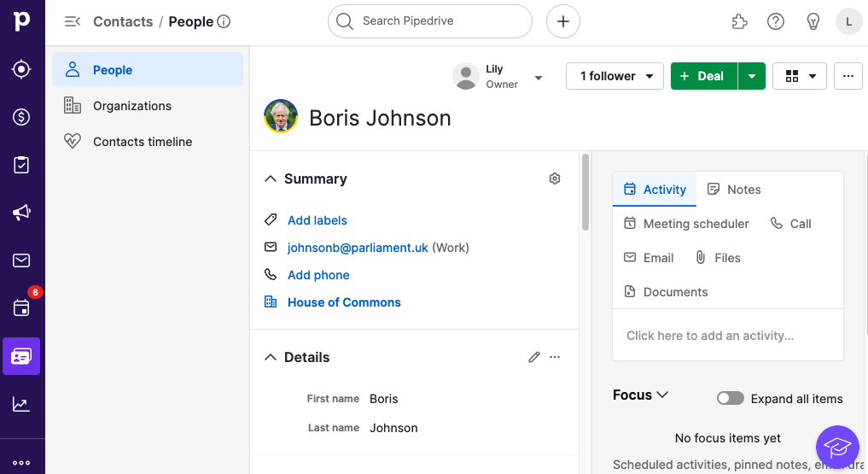Select People in contacts menu
The width and height of the screenshot is (868, 474).
point(148,69)
